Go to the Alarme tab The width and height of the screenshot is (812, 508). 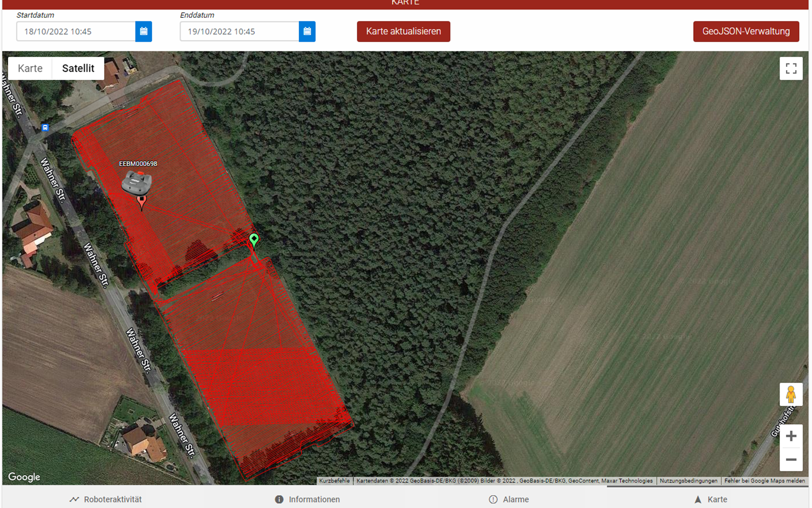tap(509, 499)
